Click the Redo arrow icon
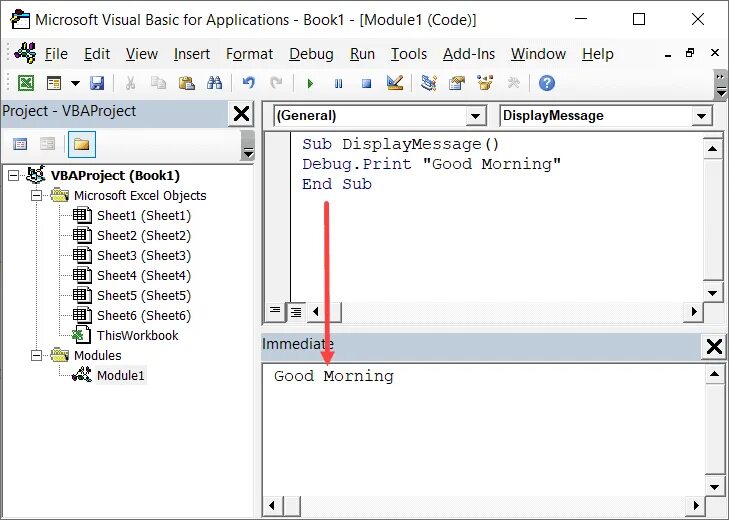 pyautogui.click(x=276, y=83)
